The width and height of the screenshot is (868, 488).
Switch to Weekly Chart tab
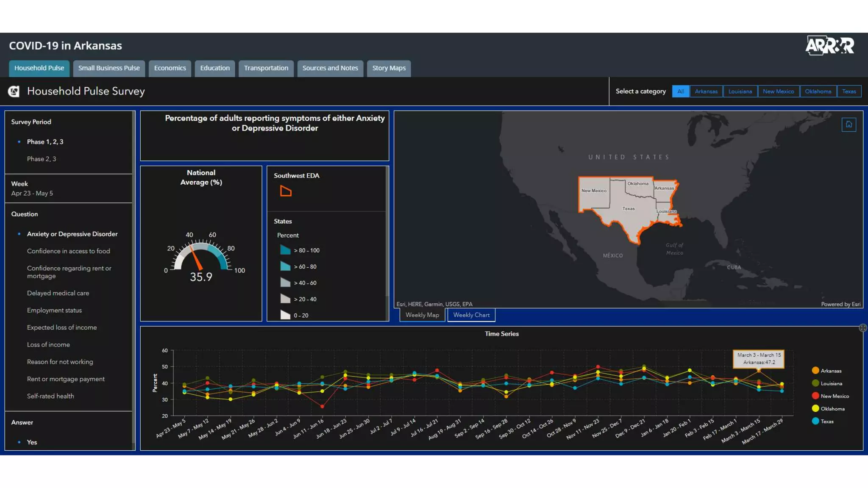(471, 315)
